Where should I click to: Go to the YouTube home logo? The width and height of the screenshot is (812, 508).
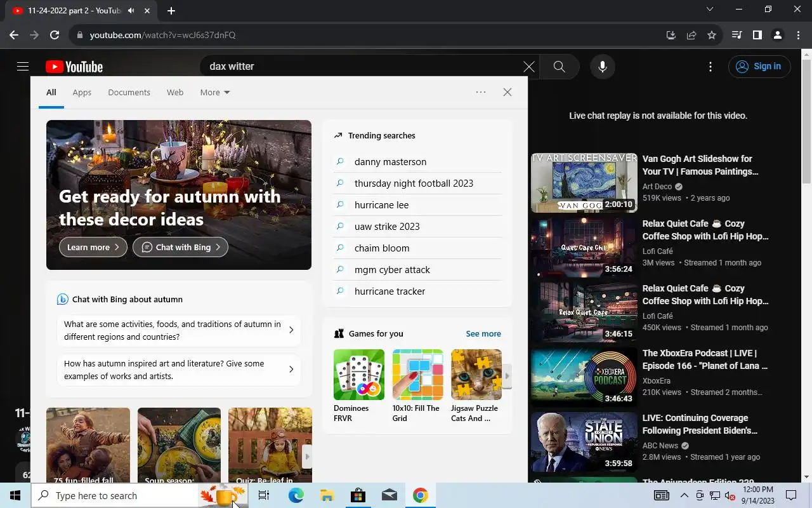tap(74, 67)
